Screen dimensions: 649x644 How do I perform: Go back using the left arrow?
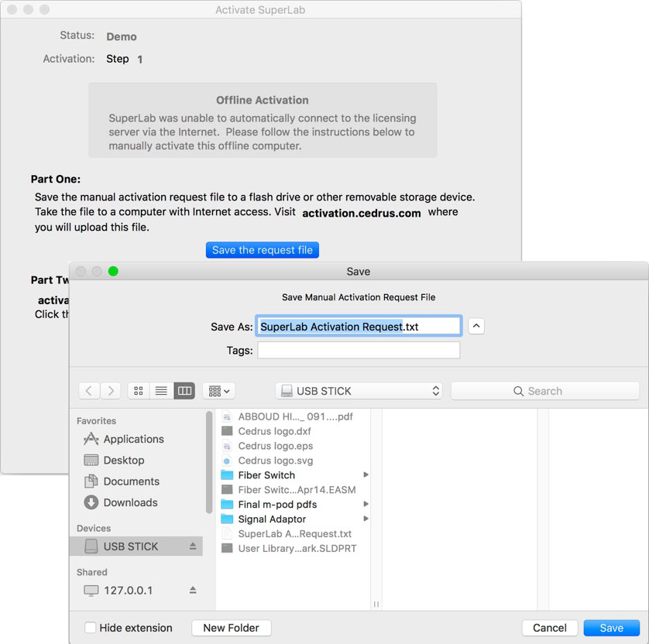[x=89, y=391]
